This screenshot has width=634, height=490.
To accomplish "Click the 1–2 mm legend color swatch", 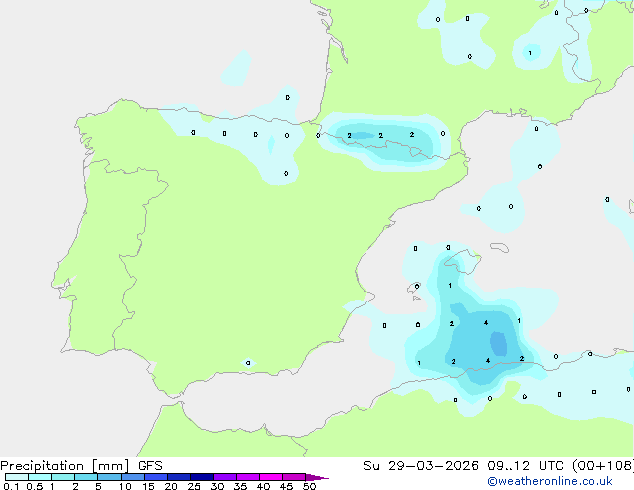I will coord(63,477).
